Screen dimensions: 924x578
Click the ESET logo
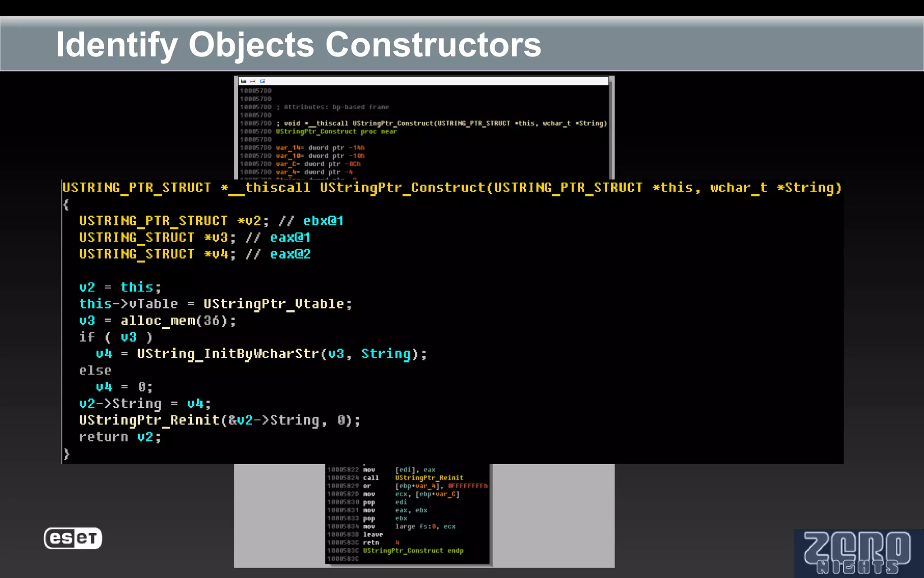point(73,538)
